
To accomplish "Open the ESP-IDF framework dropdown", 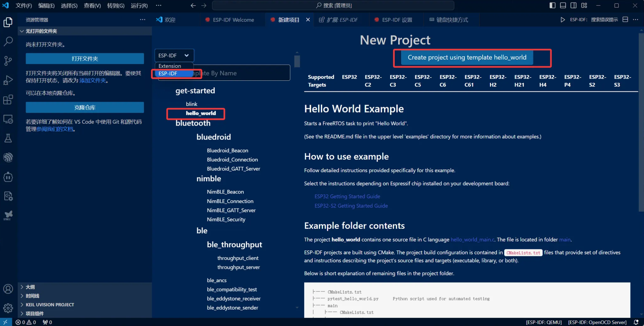I will (174, 55).
